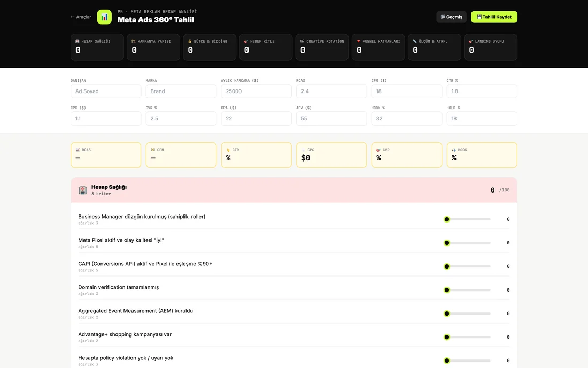588x368 pixels.
Task: Select the Funnel Katmanları score card
Action: [378, 47]
